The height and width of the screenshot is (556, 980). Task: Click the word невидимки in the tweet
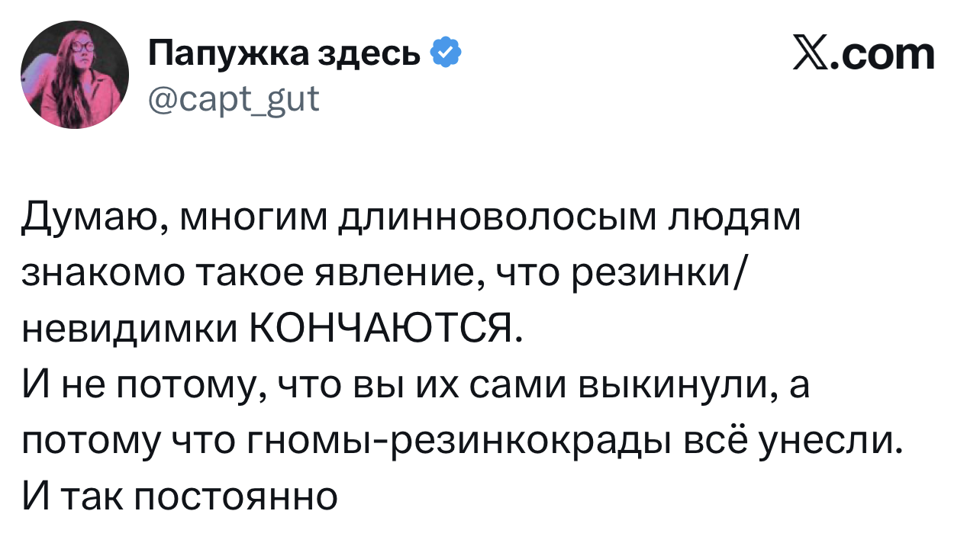coord(127,330)
